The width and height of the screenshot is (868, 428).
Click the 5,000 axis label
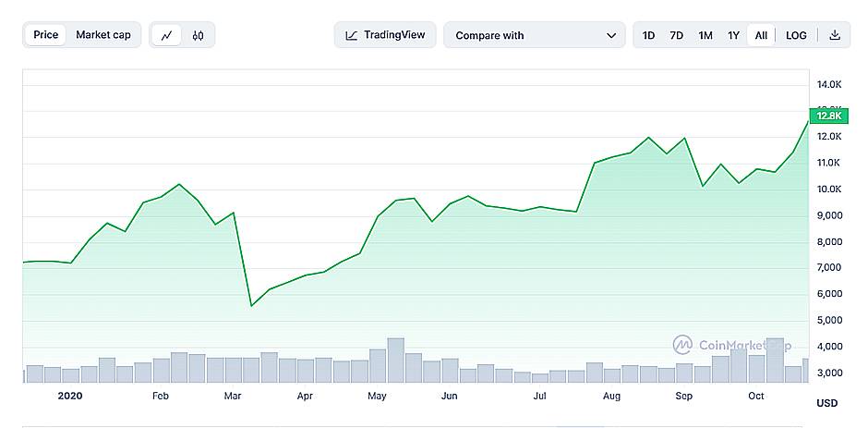coord(829,321)
